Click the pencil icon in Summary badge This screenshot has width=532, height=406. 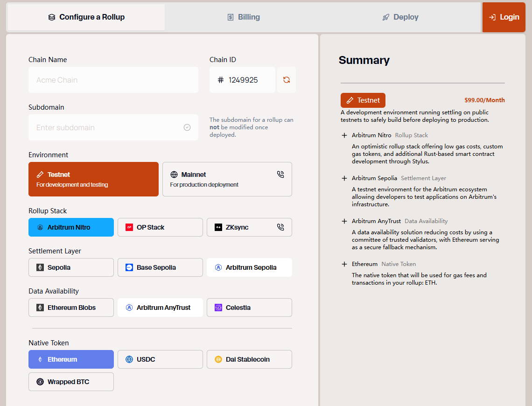click(350, 100)
